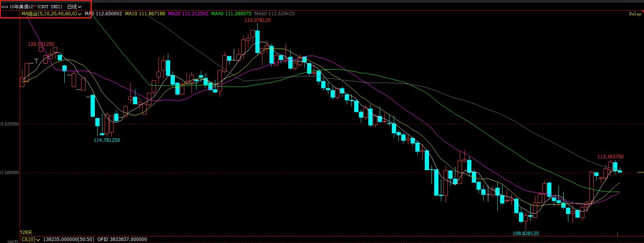Click the OPID 3833837.000000 open interest value

pos(122,239)
